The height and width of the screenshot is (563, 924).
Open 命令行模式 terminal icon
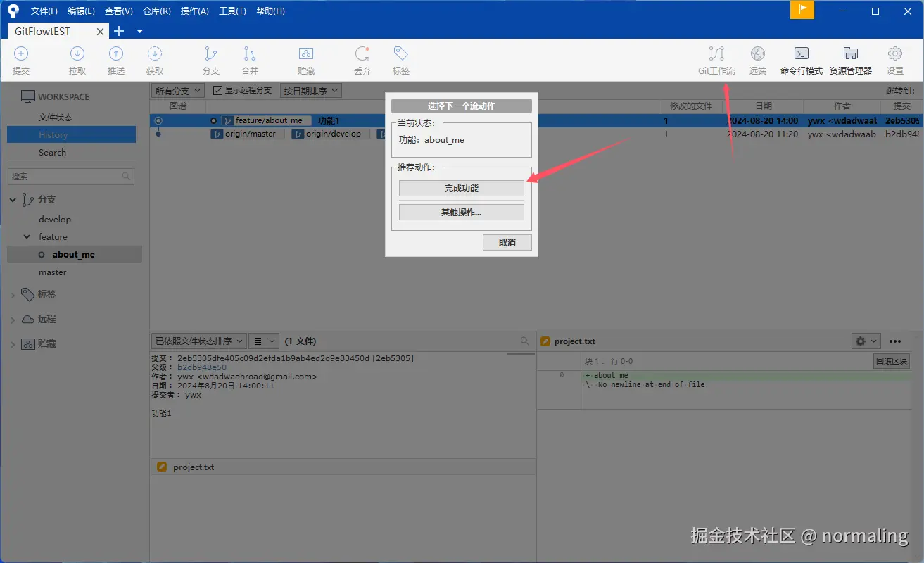[801, 53]
